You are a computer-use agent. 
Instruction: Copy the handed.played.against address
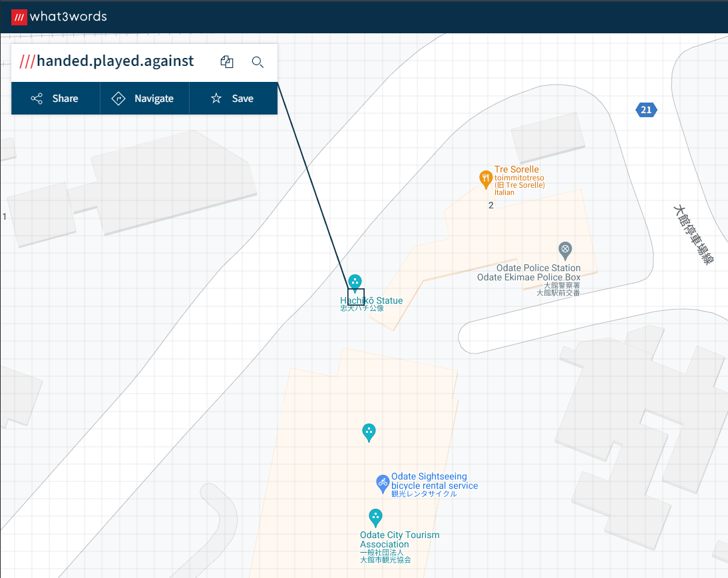pos(226,62)
